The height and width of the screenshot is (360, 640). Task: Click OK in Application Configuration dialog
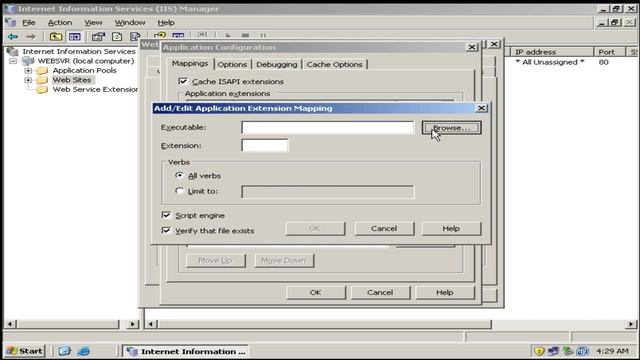316,293
